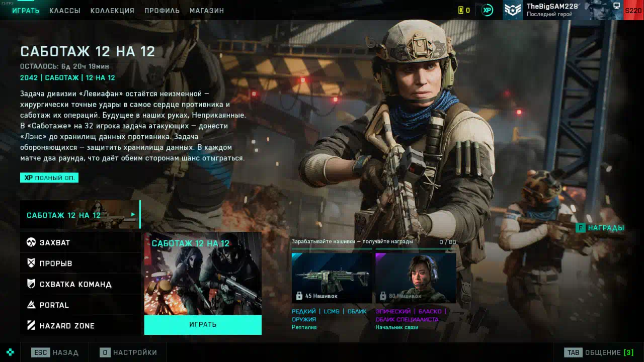Click the round XP boost icon
The height and width of the screenshot is (362, 644).
[x=487, y=11]
